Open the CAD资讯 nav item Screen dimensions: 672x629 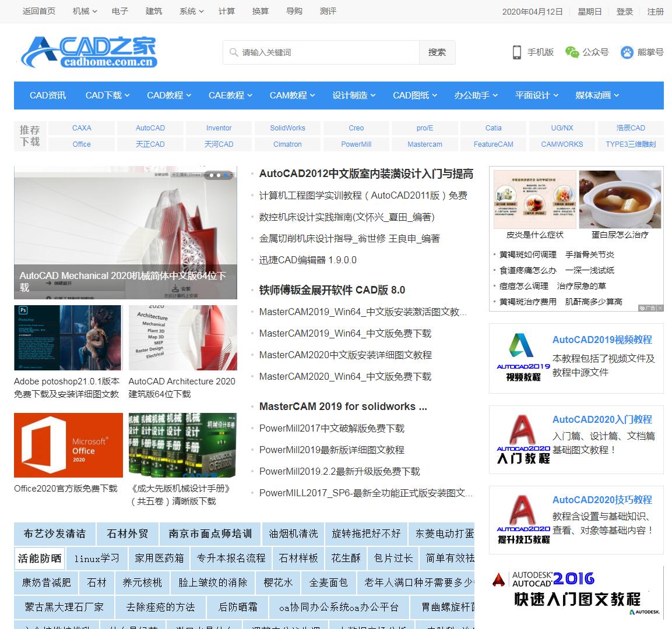pos(48,95)
